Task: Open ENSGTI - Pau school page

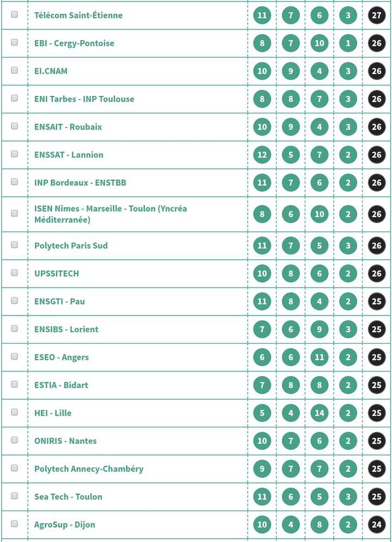Action: tap(59, 301)
